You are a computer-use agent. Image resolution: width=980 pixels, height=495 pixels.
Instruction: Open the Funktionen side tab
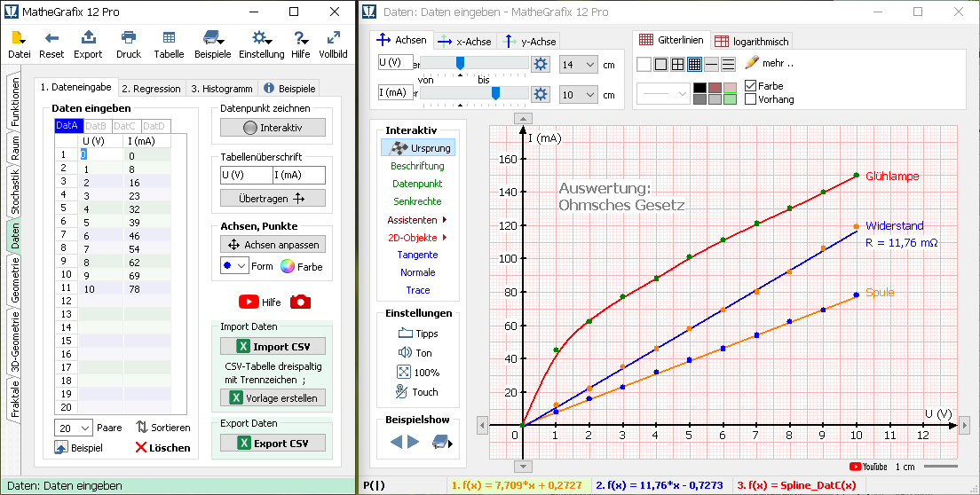(16, 102)
